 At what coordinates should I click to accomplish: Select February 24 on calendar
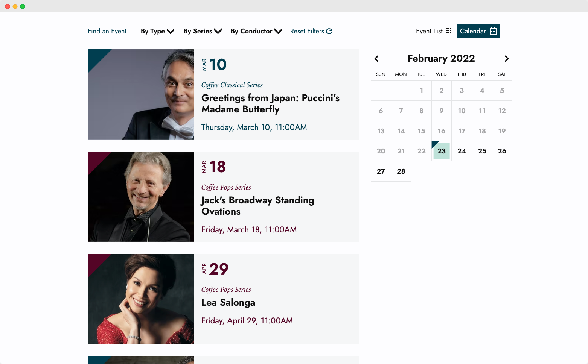coord(462,151)
